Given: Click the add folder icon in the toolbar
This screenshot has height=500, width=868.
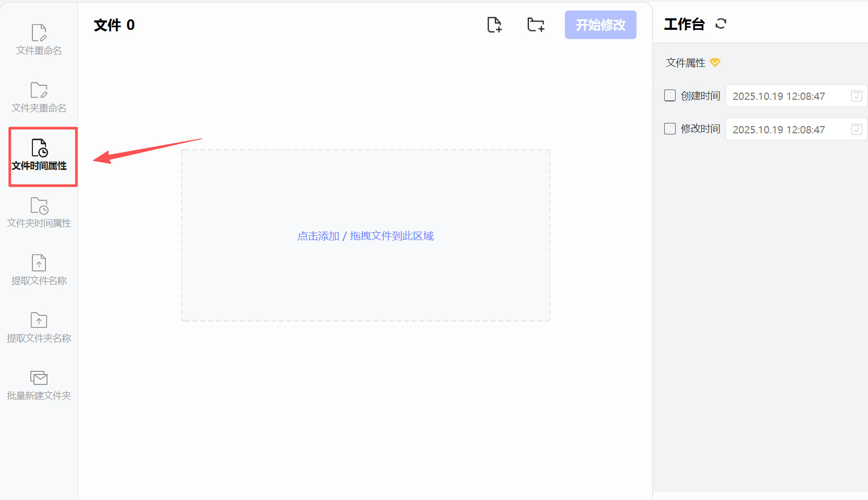Looking at the screenshot, I should tap(535, 25).
